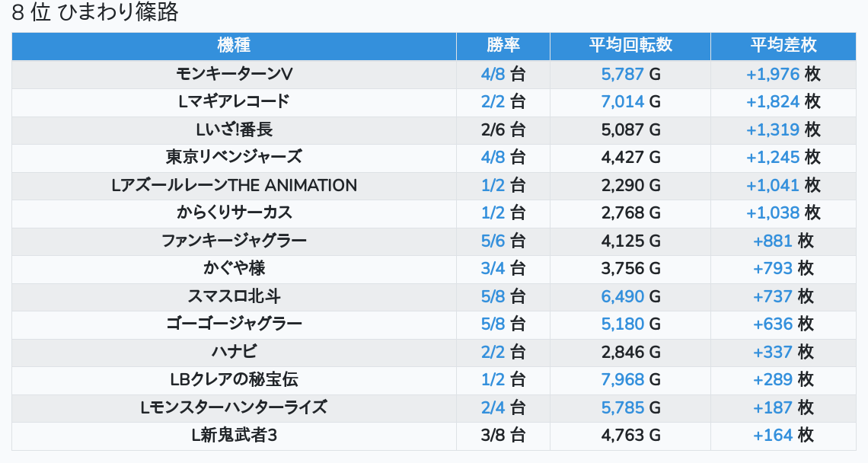Click the 勝率 column header
This screenshot has width=868, height=463.
click(x=503, y=45)
